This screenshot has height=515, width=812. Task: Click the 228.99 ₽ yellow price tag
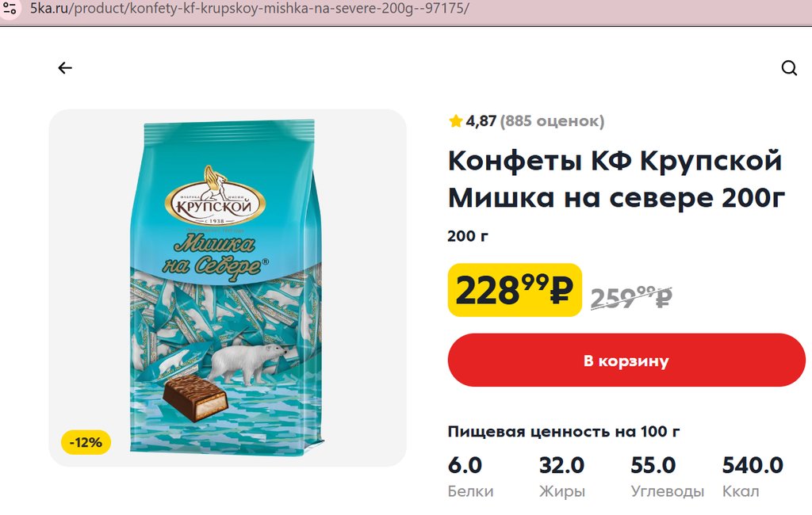(x=515, y=290)
